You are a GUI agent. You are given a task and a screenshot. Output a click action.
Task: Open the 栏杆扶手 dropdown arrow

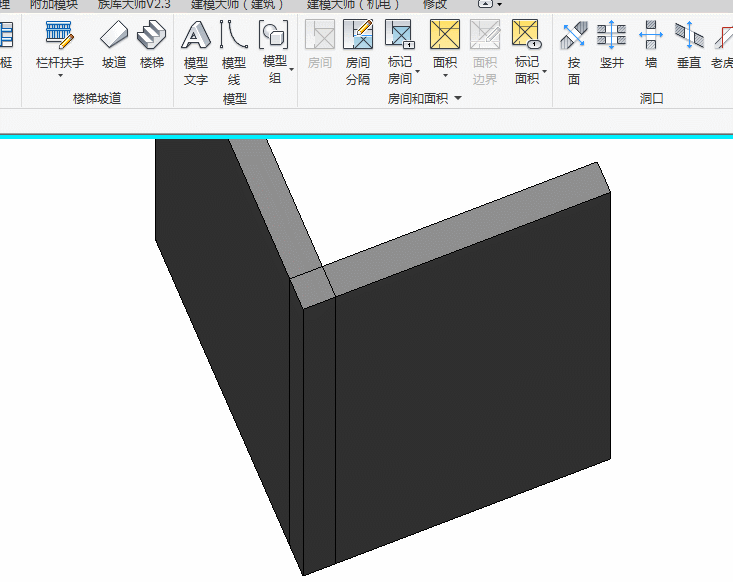click(60, 76)
